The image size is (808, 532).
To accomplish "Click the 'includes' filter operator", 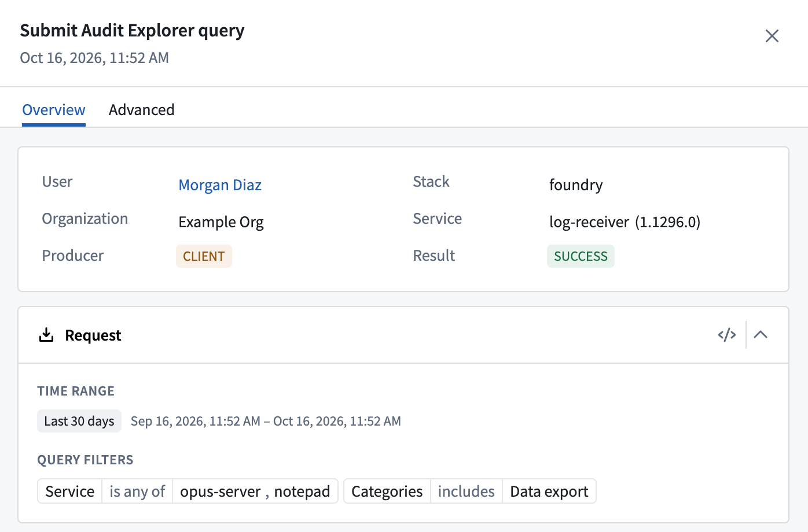I will pyautogui.click(x=467, y=492).
